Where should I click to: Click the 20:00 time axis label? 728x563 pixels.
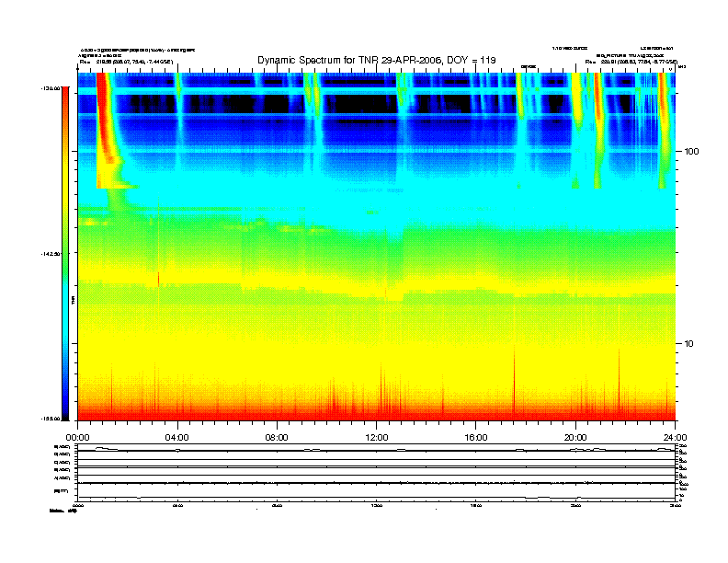click(575, 438)
